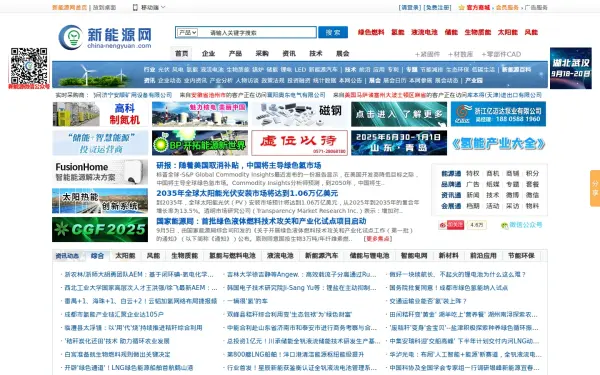Open the 请登录 login link
The width and height of the screenshot is (600, 375).
tap(410, 7)
